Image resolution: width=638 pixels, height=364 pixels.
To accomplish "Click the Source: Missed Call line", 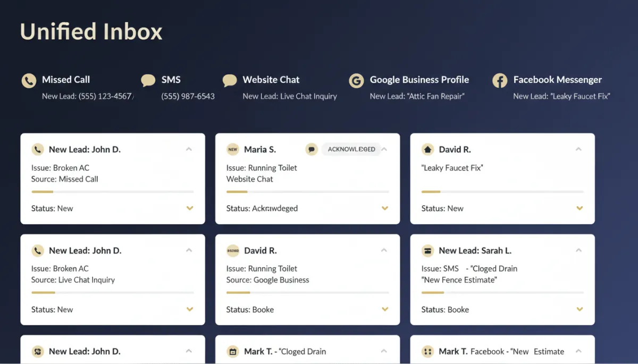I will (x=65, y=179).
